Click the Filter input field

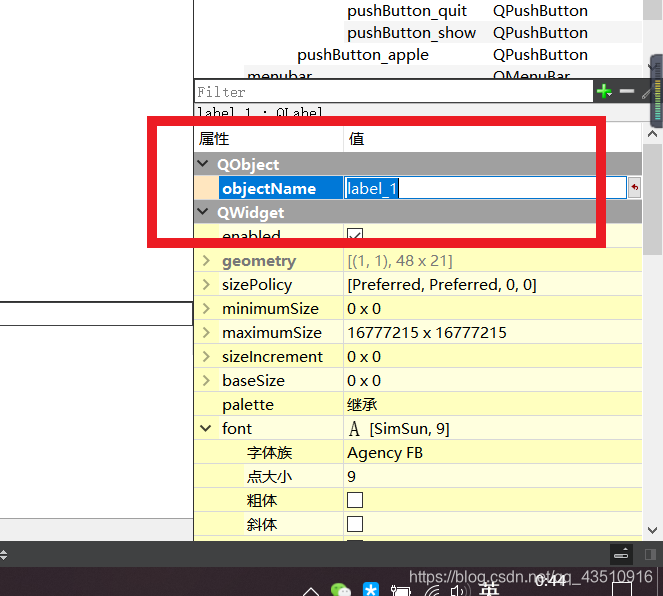coord(394,91)
